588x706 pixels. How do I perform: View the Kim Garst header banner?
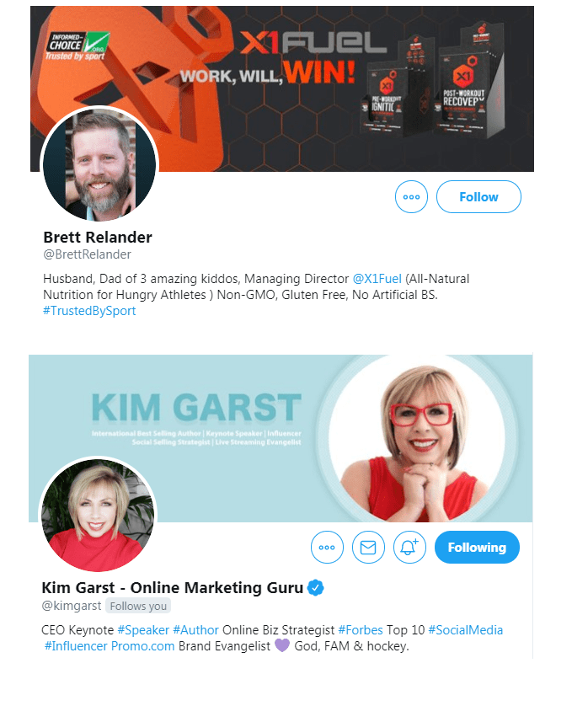pos(281,438)
